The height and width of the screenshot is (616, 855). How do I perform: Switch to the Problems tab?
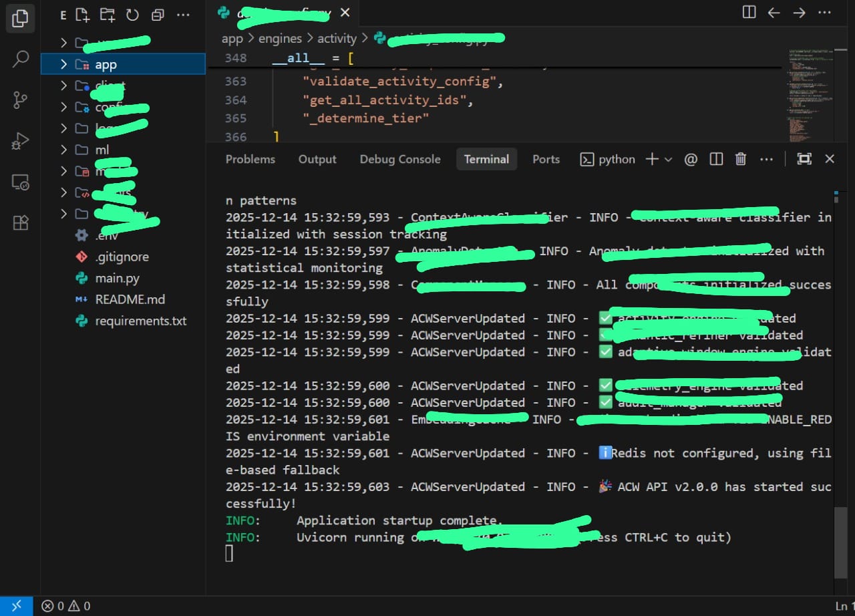click(x=250, y=159)
